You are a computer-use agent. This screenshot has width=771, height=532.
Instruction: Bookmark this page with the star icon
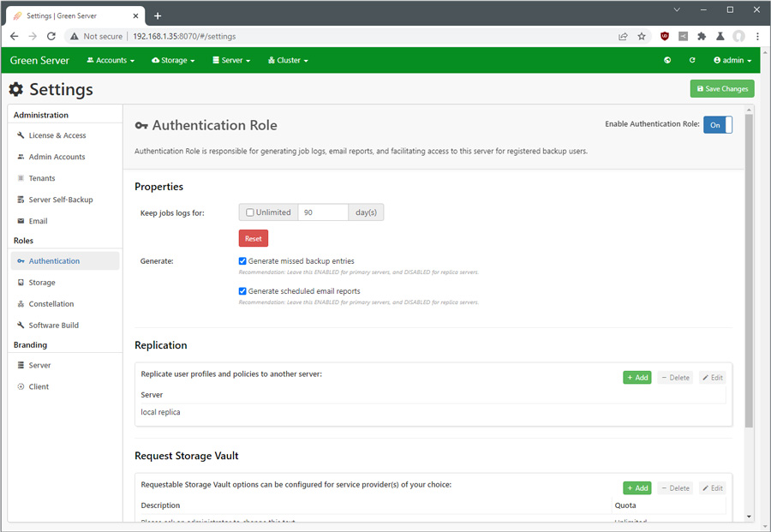[641, 36]
